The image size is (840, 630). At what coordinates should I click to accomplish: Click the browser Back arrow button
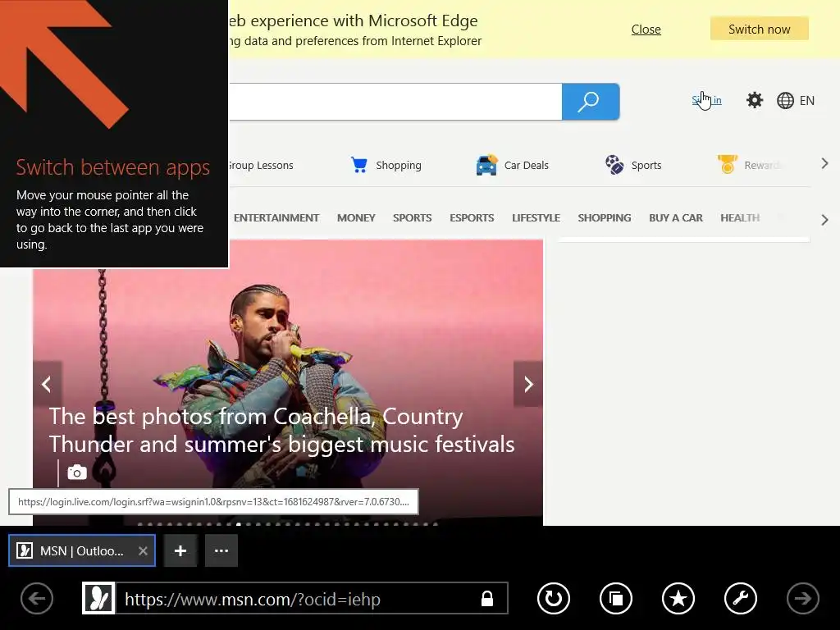(x=37, y=598)
